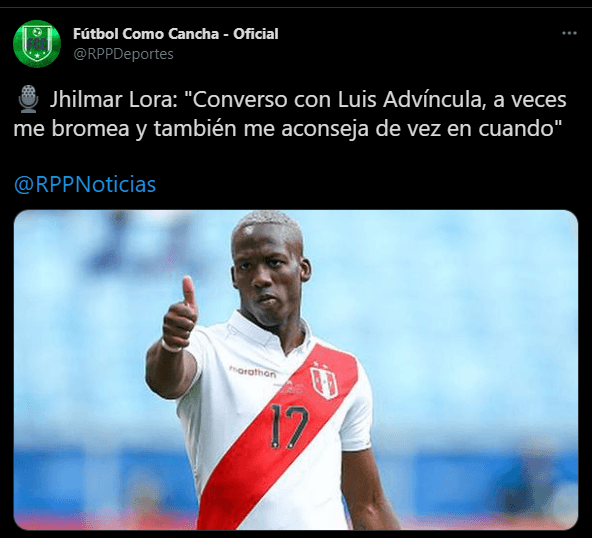Click the word "cuando" ending the quote

click(x=516, y=129)
